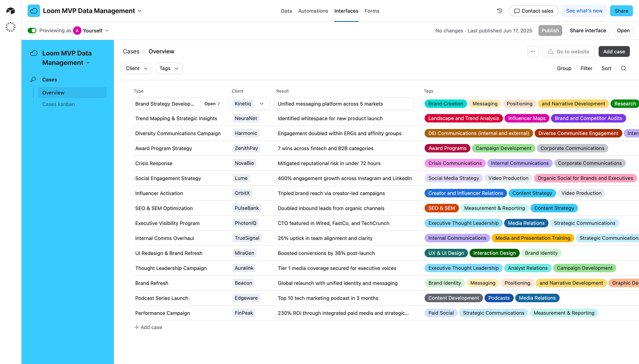The height and width of the screenshot is (364, 639).
Task: Click the Award Programs tag
Action: pyautogui.click(x=447, y=148)
